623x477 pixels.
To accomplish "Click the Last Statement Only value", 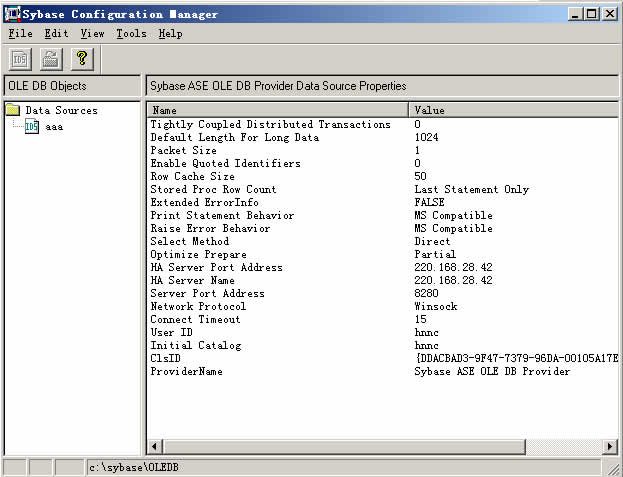I will (472, 189).
